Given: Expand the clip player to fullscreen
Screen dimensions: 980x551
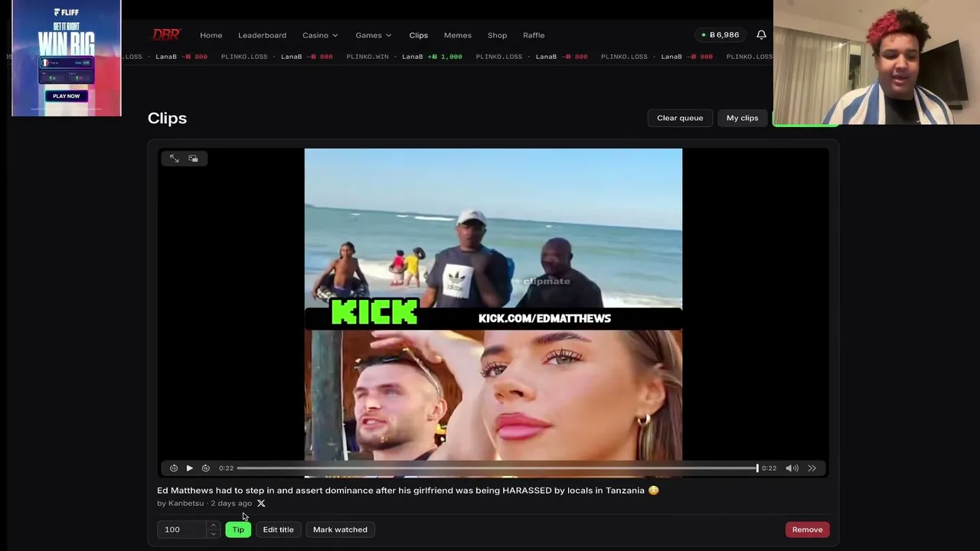Looking at the screenshot, I should pos(175,158).
